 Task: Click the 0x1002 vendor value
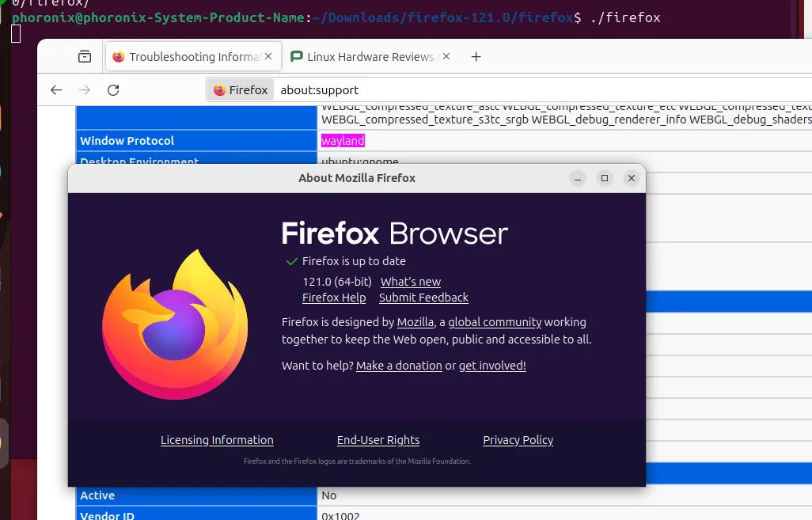pyautogui.click(x=340, y=515)
